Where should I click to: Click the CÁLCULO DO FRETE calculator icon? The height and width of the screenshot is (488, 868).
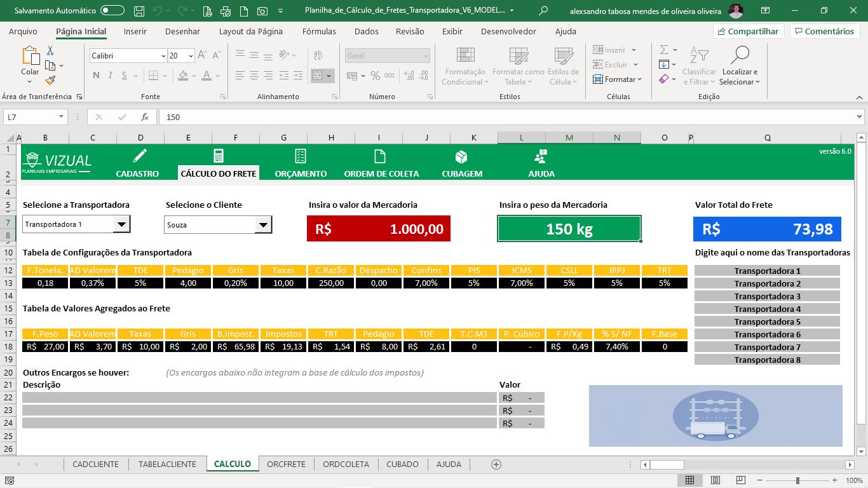[x=219, y=156]
